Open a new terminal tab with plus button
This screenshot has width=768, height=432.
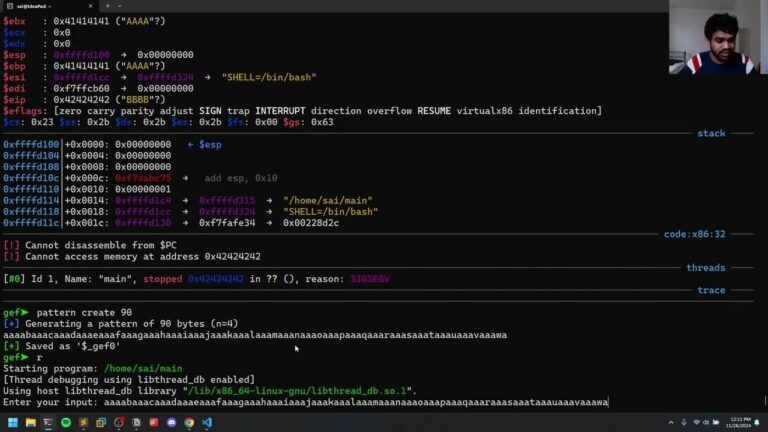click(108, 5)
